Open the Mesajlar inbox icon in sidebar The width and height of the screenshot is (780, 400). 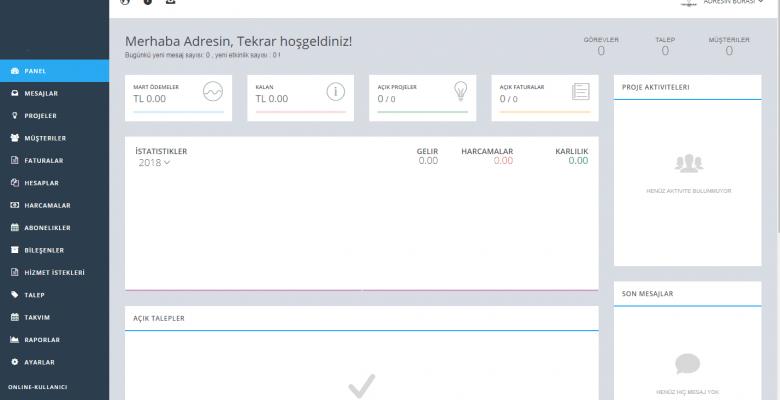[14, 93]
